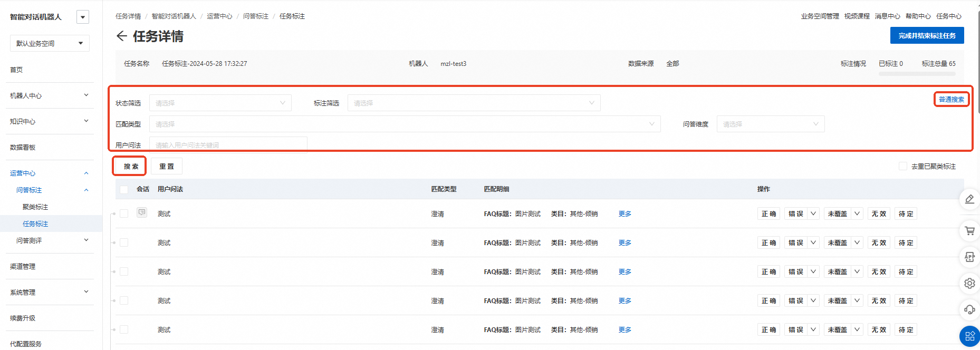
Task: Mark second row as 待定
Action: click(x=906, y=242)
